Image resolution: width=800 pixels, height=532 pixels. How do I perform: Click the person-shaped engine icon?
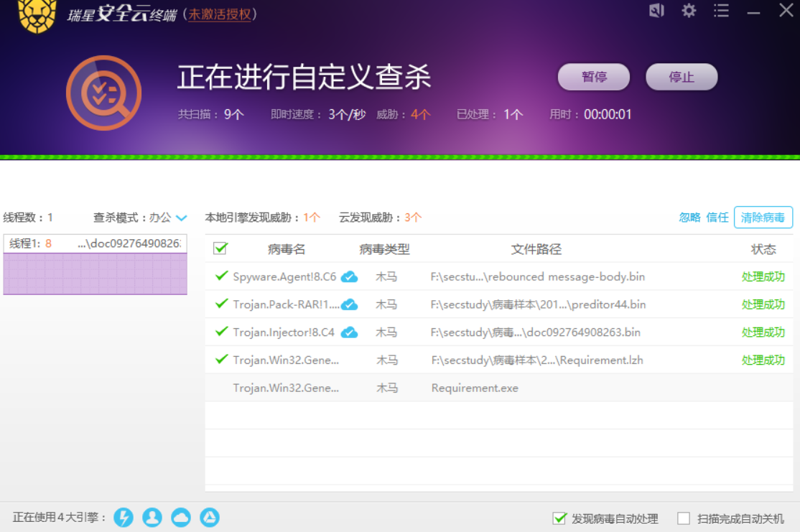pyautogui.click(x=152, y=517)
